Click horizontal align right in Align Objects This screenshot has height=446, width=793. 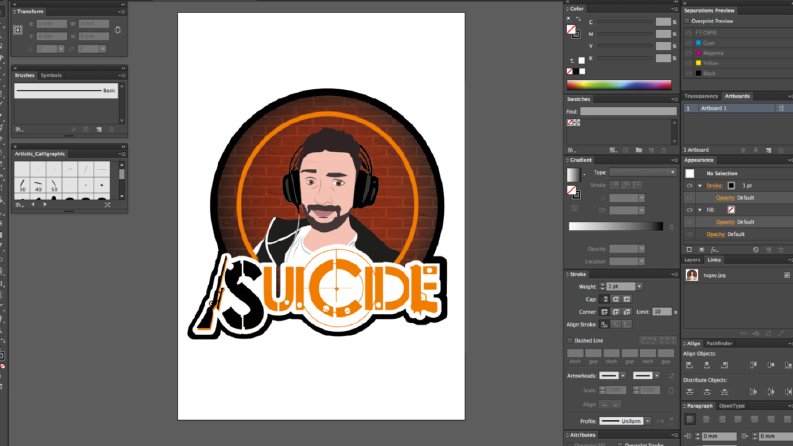point(725,365)
